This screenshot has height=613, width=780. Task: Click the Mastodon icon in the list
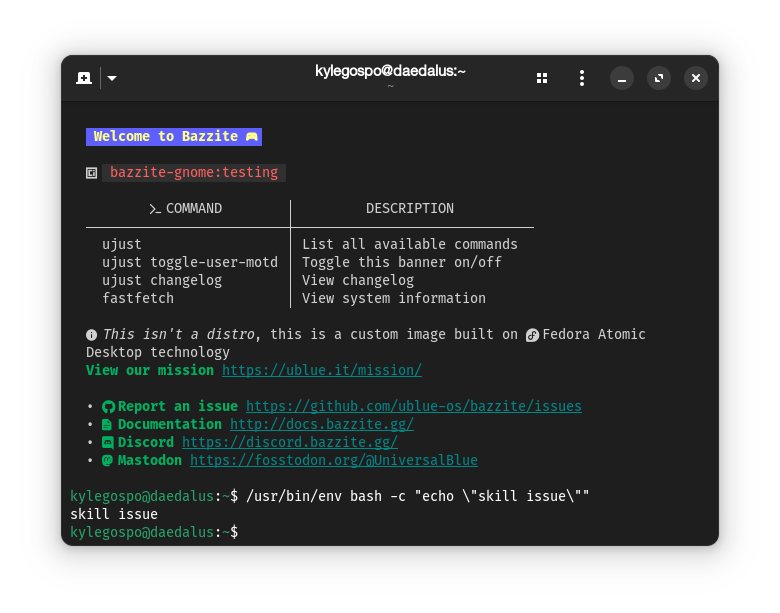(108, 461)
